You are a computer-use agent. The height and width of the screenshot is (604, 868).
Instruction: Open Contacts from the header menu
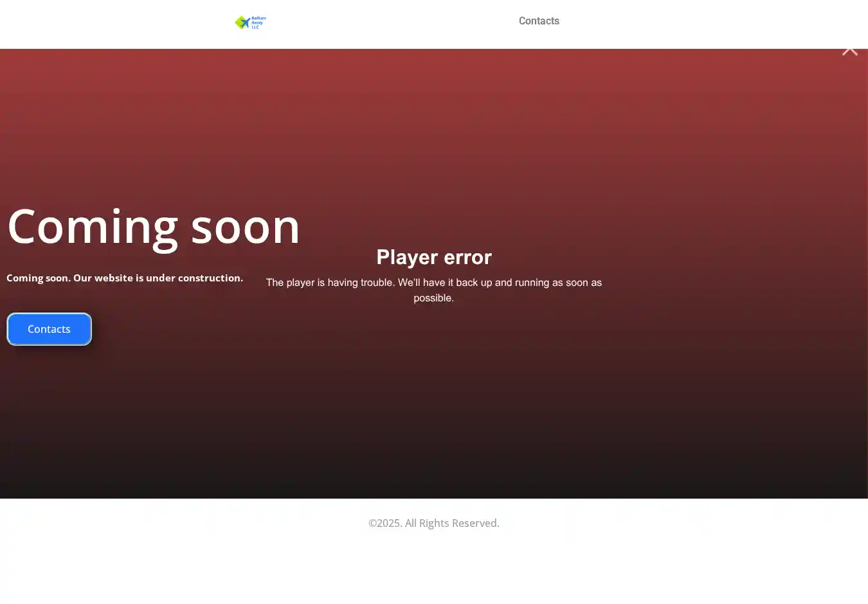539,21
